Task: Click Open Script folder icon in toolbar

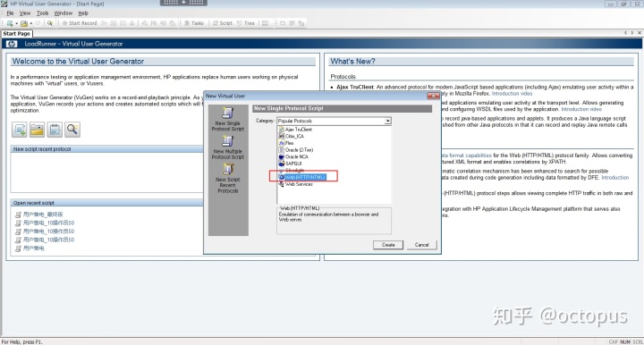Action: pyautogui.click(x=24, y=23)
